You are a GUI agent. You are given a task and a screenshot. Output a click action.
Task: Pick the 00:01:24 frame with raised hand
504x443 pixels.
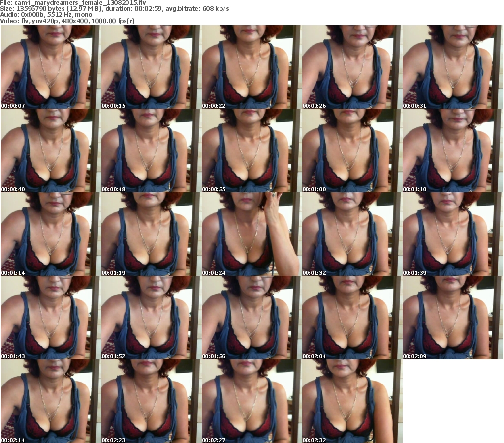click(252, 234)
